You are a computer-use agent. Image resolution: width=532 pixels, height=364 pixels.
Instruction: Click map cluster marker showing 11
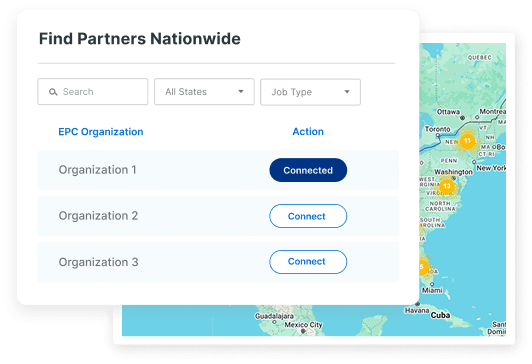tap(467, 141)
